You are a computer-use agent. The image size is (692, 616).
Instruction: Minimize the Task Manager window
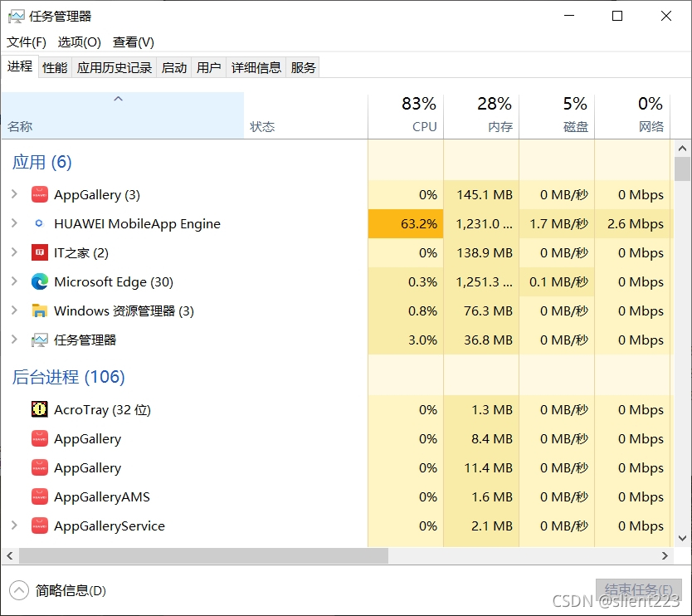pos(569,16)
